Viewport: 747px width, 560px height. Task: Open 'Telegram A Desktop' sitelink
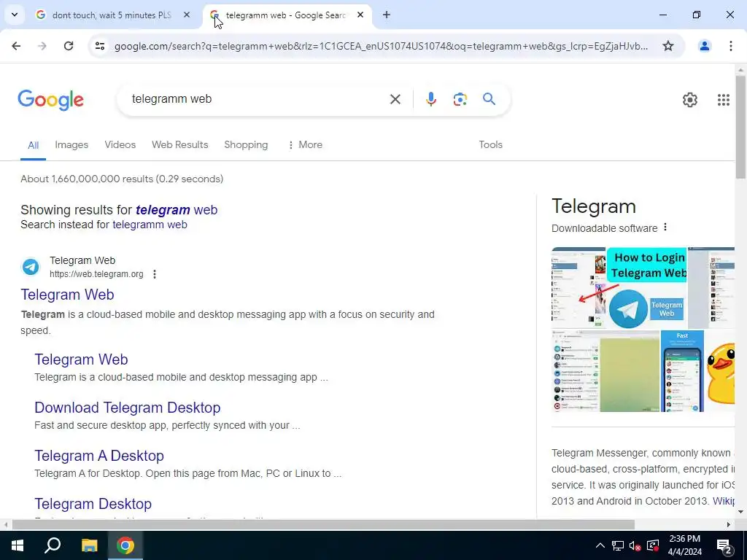pyautogui.click(x=99, y=456)
